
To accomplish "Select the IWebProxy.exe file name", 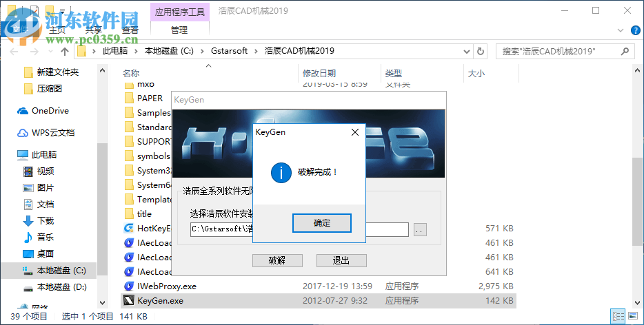I will tap(167, 286).
